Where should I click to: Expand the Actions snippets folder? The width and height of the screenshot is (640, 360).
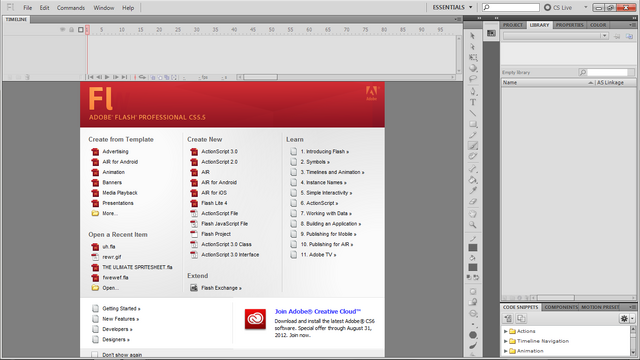506,331
